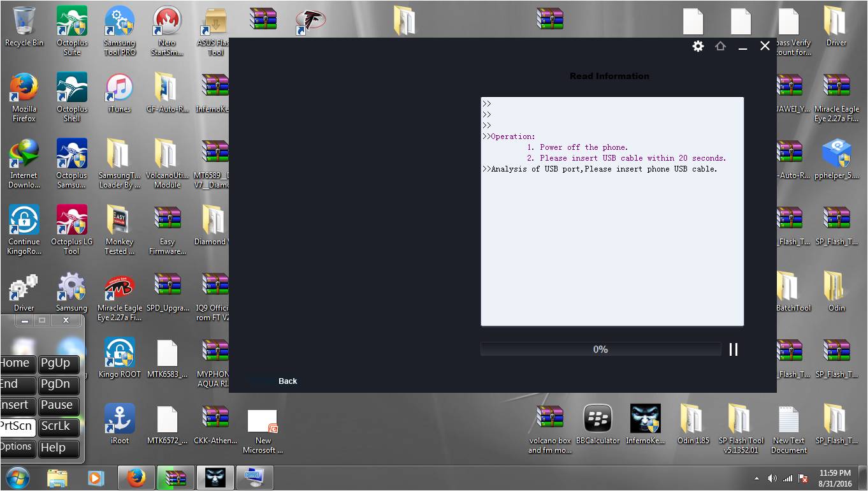The width and height of the screenshot is (868, 491).
Task: Launch the Octoplus LG Tool shortcut
Action: click(72, 230)
